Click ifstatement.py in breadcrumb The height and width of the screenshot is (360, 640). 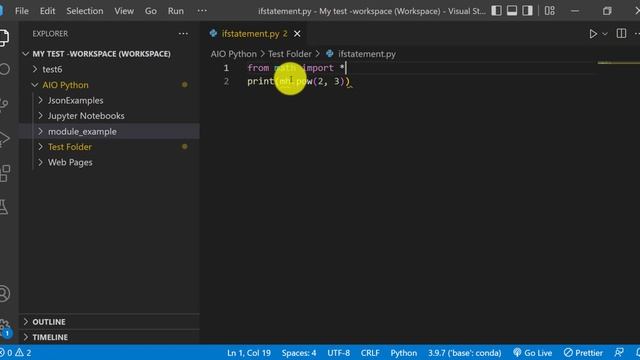point(367,54)
